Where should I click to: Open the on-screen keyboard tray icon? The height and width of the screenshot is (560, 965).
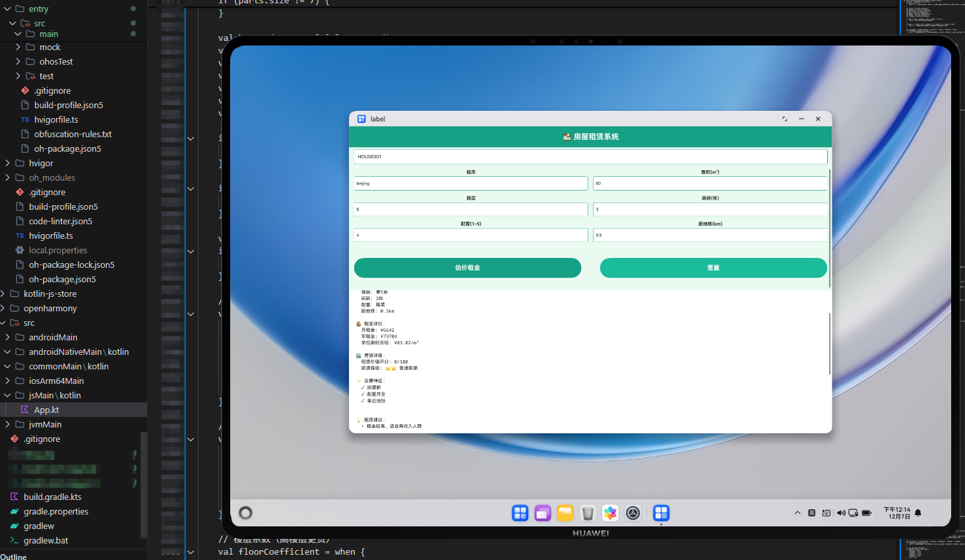tap(826, 513)
